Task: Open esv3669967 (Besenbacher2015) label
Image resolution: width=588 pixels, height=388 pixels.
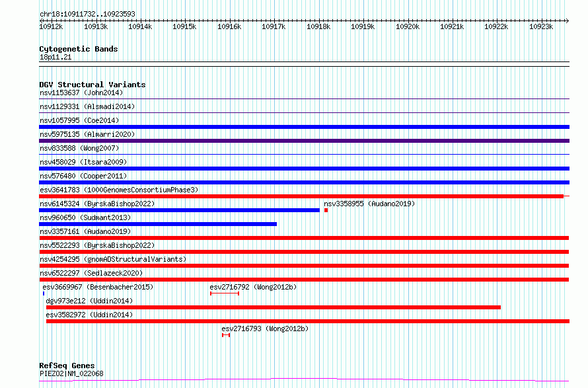Action: click(98, 287)
